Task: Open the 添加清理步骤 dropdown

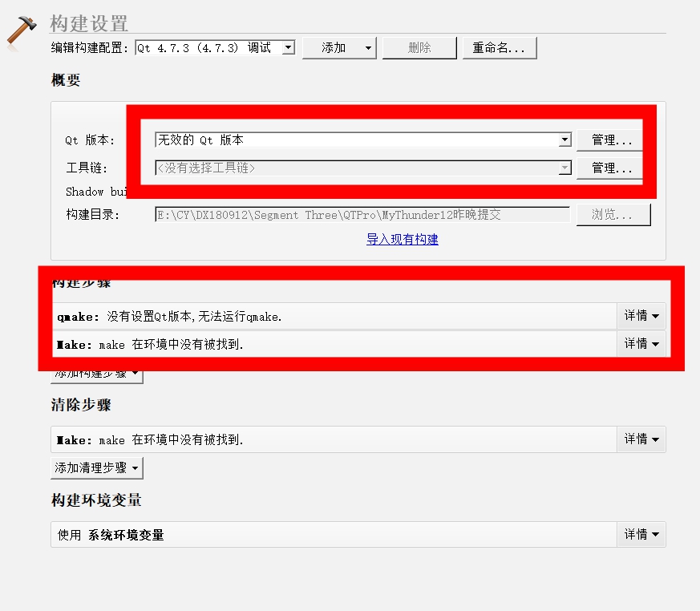Action: coord(96,467)
